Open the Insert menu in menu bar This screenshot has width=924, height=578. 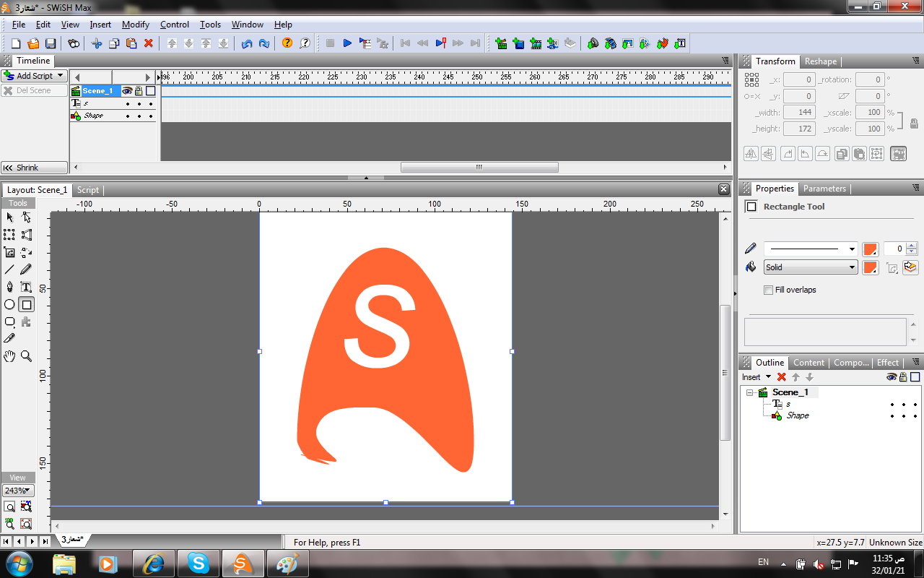click(100, 25)
